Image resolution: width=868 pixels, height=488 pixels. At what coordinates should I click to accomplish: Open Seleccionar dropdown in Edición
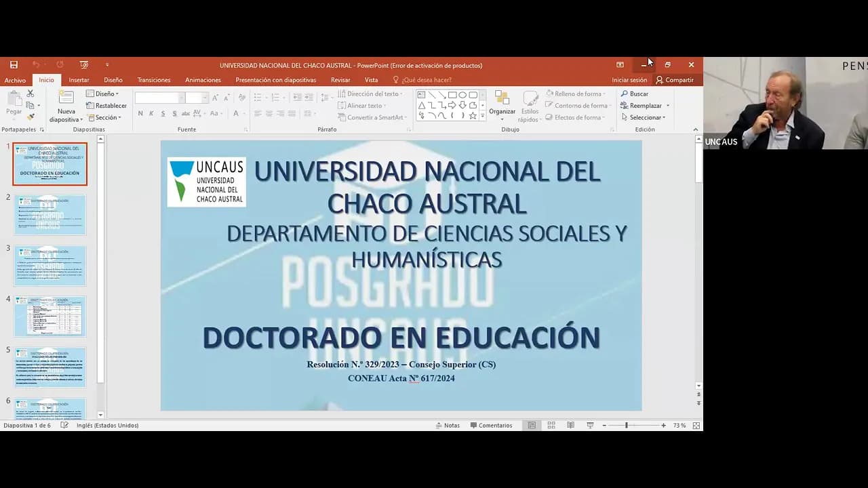pos(644,117)
